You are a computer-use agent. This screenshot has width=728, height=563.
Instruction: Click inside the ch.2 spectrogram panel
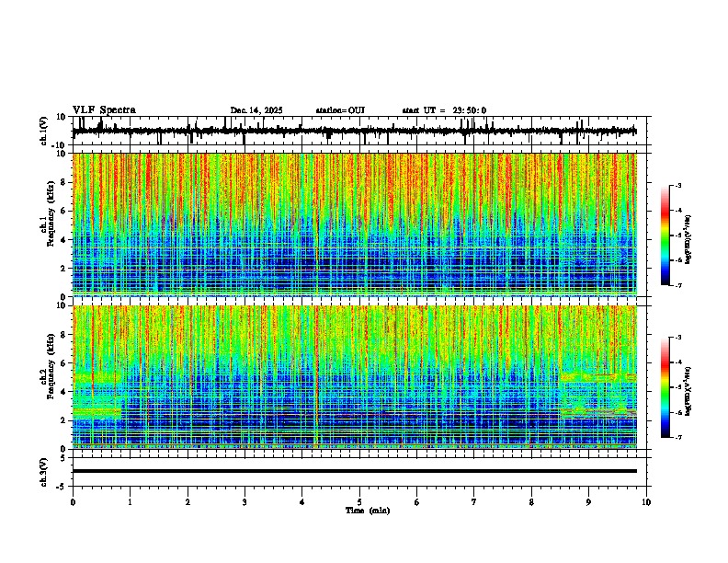pyautogui.click(x=355, y=377)
